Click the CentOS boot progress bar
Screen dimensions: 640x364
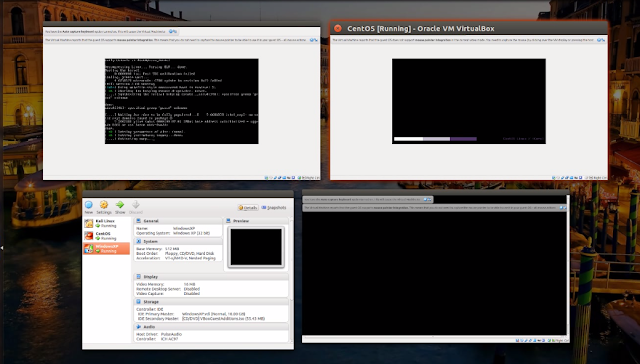[435, 139]
